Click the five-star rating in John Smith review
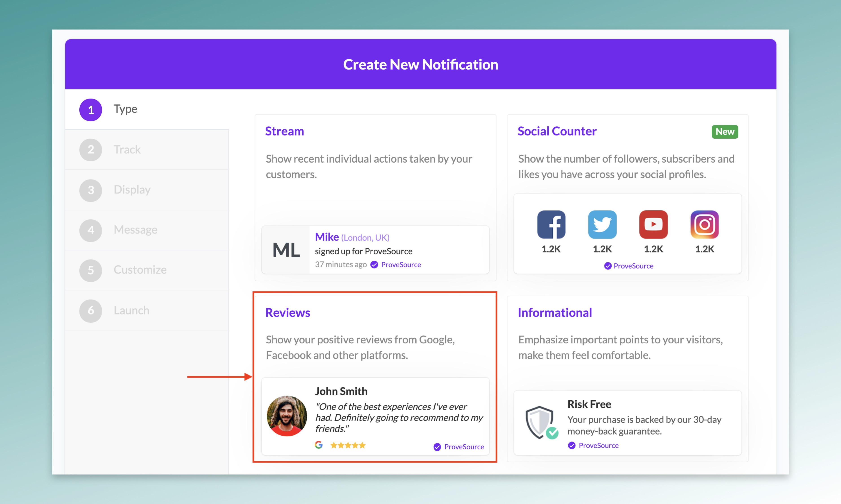The height and width of the screenshot is (504, 841). point(348,445)
